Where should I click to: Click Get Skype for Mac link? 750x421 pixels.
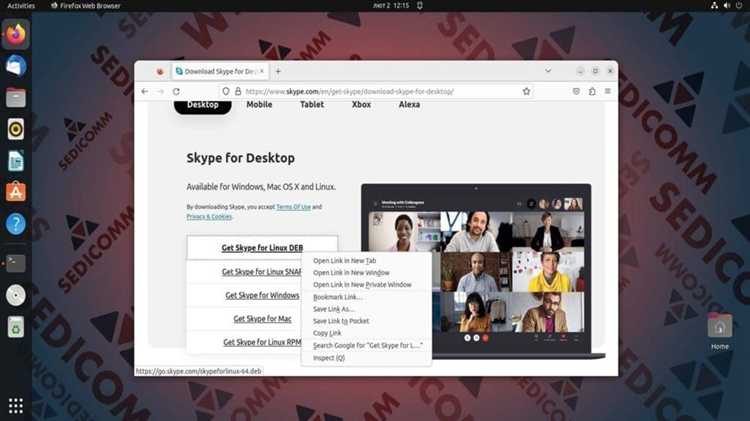tap(262, 319)
